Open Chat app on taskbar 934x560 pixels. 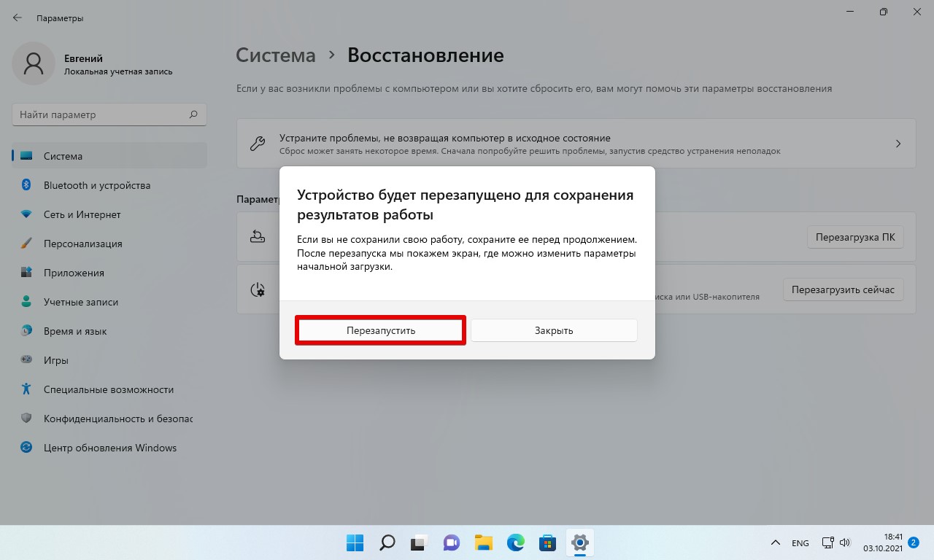451,542
